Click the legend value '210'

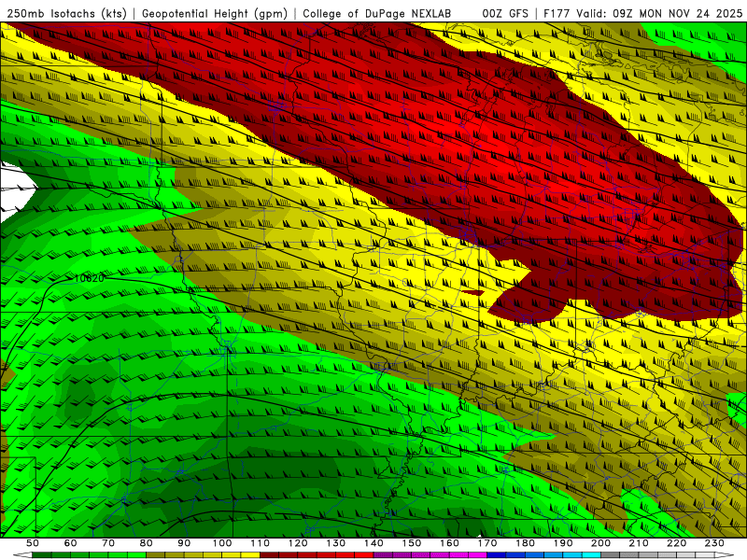[639, 543]
